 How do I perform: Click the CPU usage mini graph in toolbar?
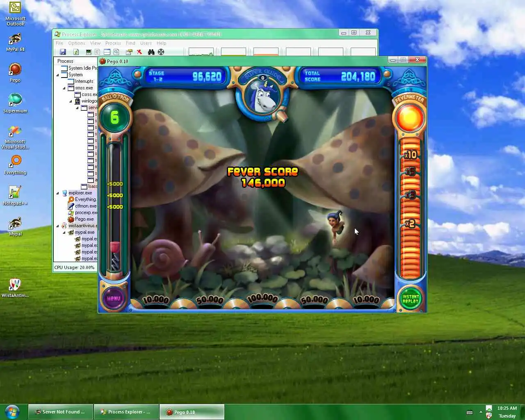[x=201, y=52]
